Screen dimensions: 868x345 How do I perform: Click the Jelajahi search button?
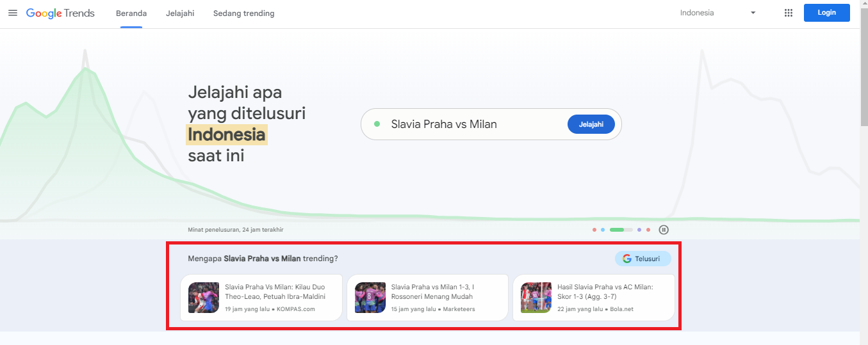[591, 124]
